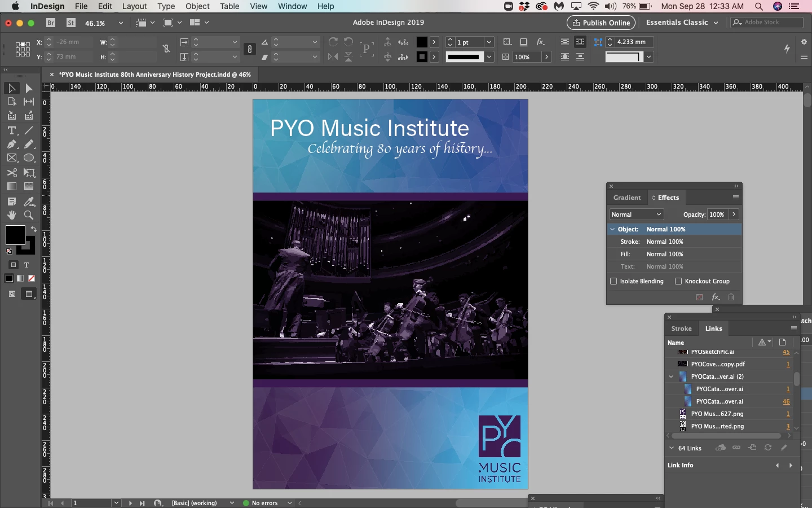This screenshot has height=508, width=812.
Task: Select the Gap tool
Action: (x=29, y=102)
